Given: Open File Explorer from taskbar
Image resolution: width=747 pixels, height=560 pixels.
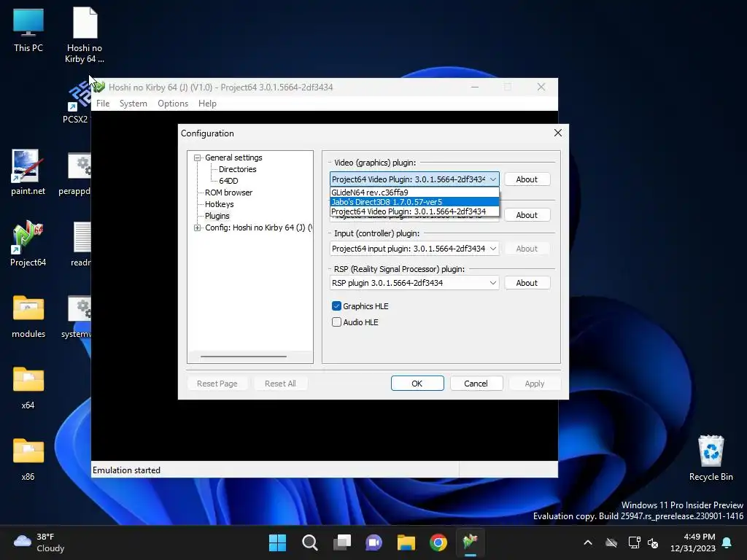Looking at the screenshot, I should (406, 542).
